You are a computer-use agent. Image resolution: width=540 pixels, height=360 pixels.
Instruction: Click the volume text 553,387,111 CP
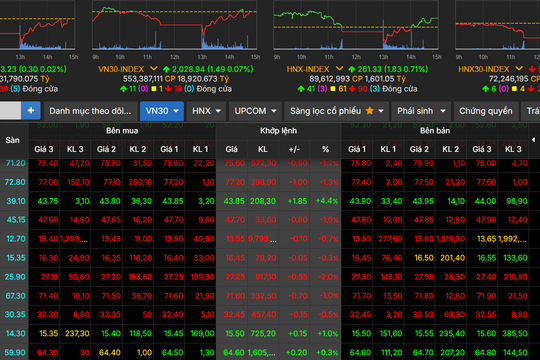tap(149, 79)
